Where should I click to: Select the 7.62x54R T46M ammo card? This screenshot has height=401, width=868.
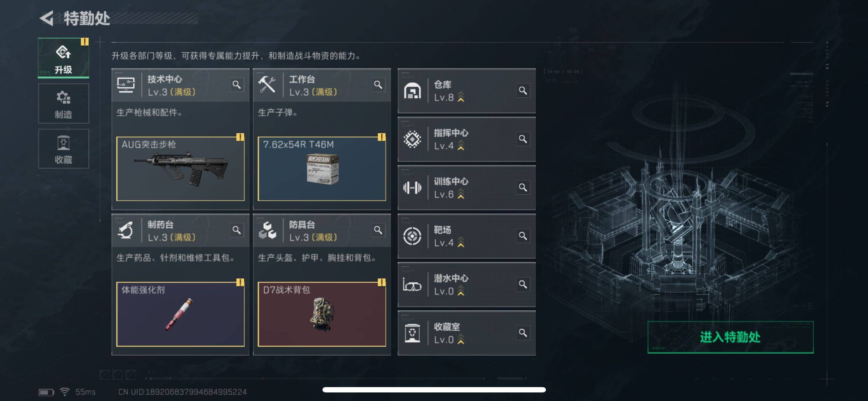[322, 169]
